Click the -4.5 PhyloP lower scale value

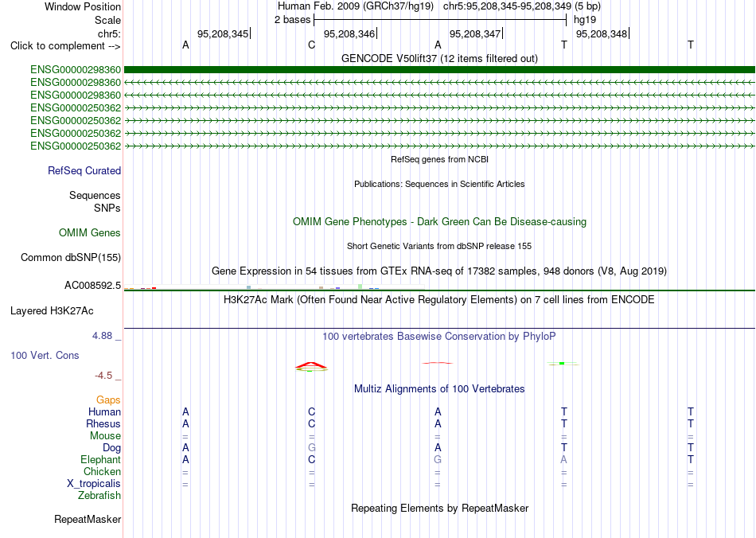[x=103, y=376]
